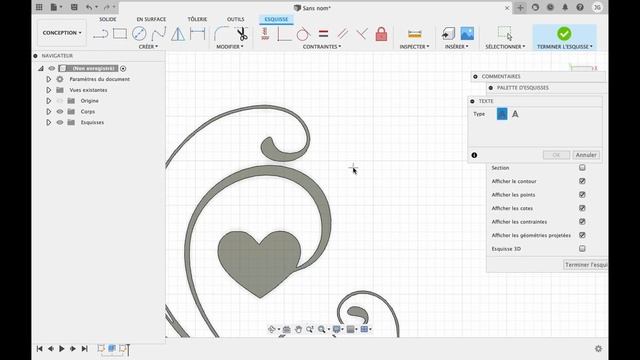The width and height of the screenshot is (640, 360).
Task: Toggle visibility of Esquisses folder
Action: pyautogui.click(x=60, y=122)
